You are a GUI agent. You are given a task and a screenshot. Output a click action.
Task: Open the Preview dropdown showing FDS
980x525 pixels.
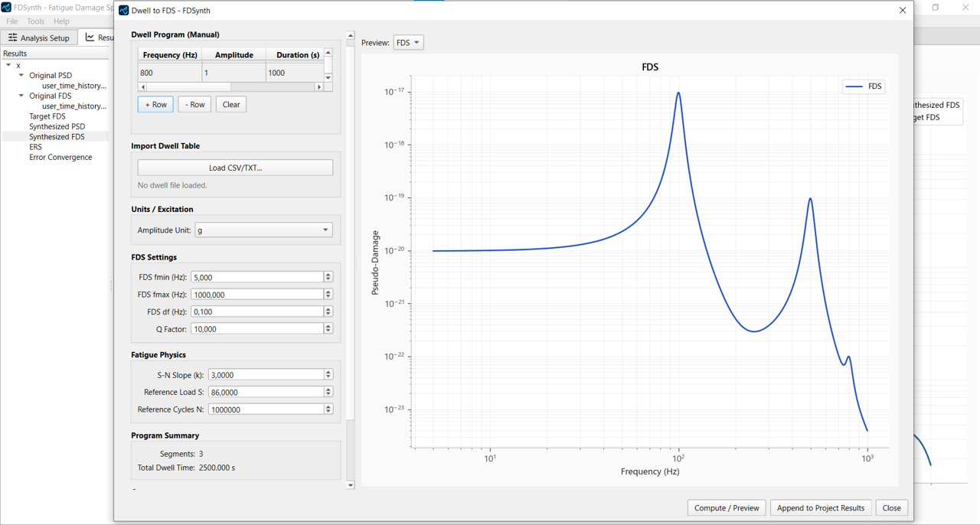(408, 42)
